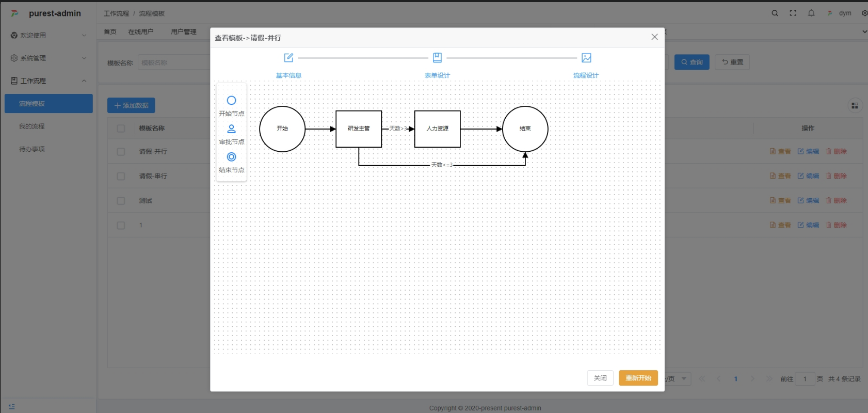The image size is (868, 413).
Task: Click the go-to page number input
Action: tap(805, 379)
